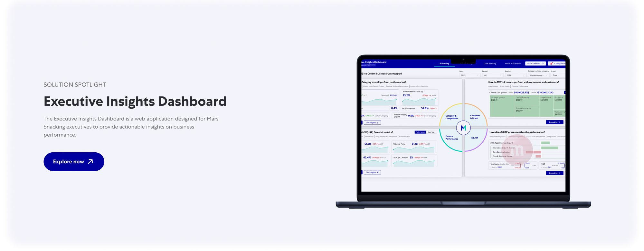Select the Category & Competition quadrant
This screenshot has width=644, height=251.
451,117
